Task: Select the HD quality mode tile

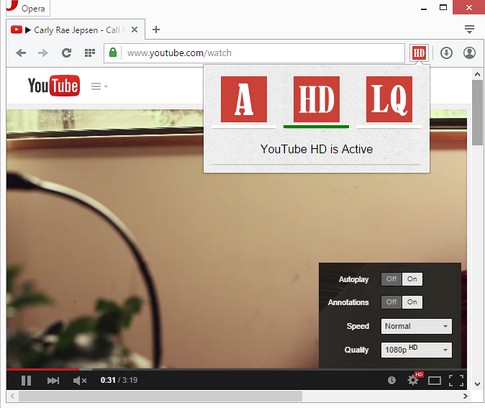Action: click(x=316, y=99)
